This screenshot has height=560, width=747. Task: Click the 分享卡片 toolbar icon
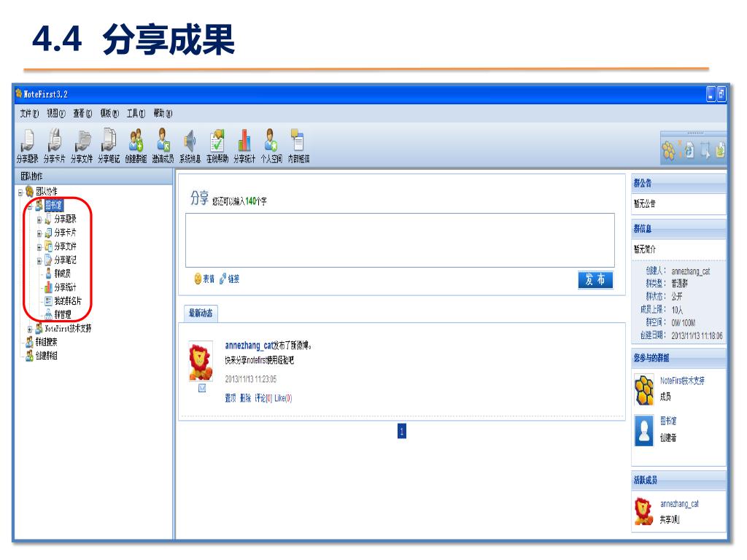[x=54, y=146]
